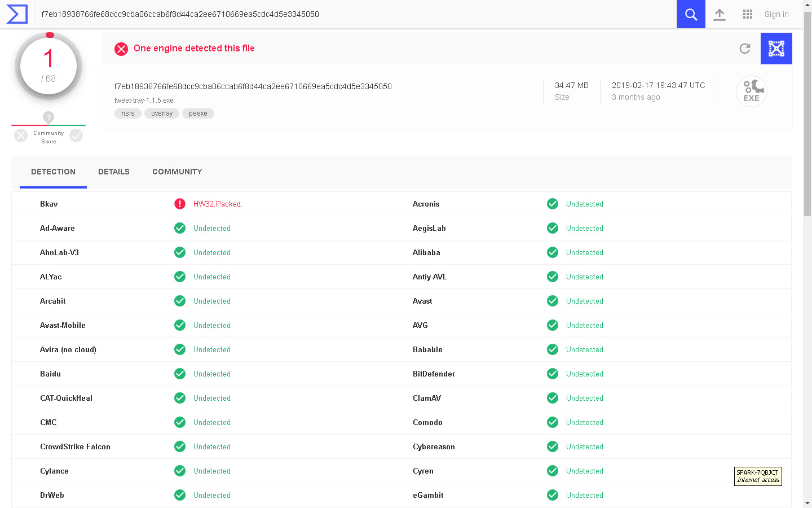Click the 1 / 68 detection score gauge
Screen dimensions: 812x508
[x=48, y=66]
